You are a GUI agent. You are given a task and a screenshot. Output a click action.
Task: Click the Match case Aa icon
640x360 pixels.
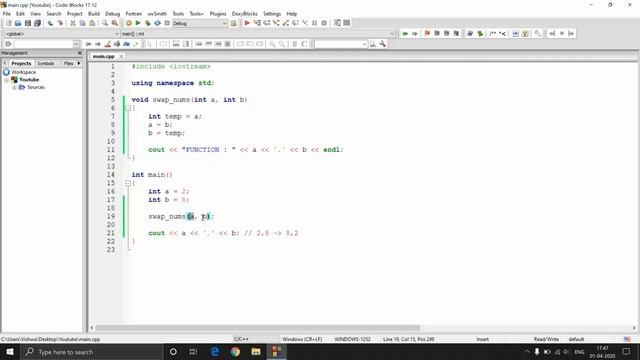point(127,44)
